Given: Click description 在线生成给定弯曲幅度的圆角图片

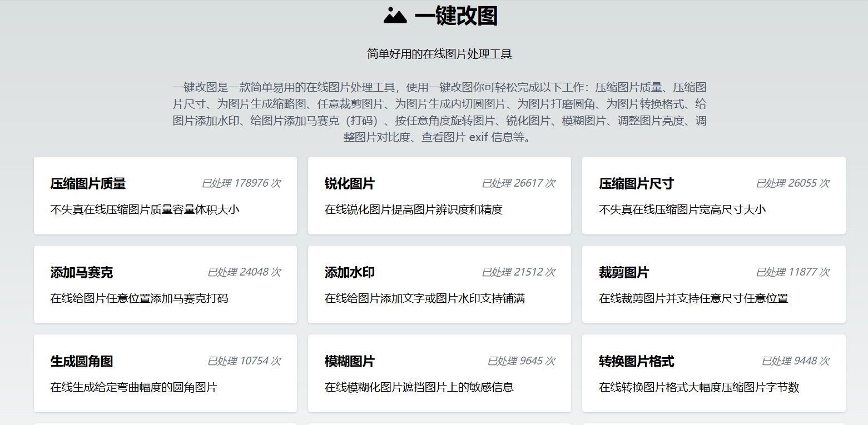Looking at the screenshot, I should (134, 387).
